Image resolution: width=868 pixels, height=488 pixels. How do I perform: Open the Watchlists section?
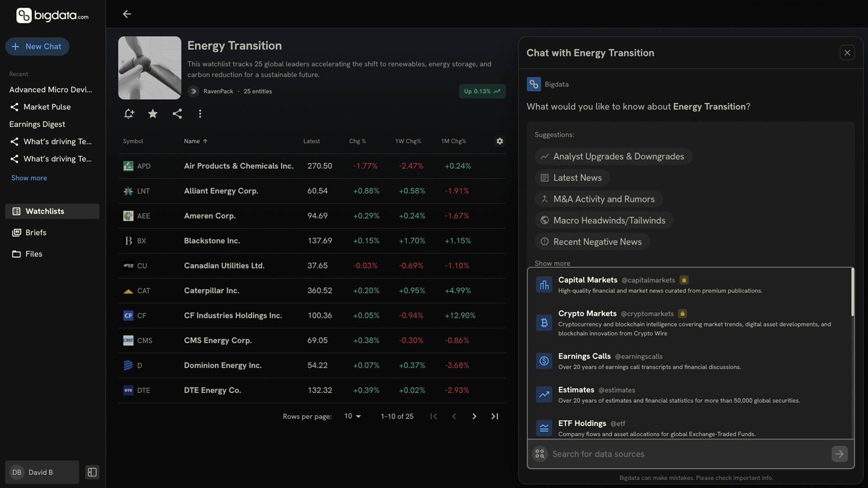click(x=52, y=211)
